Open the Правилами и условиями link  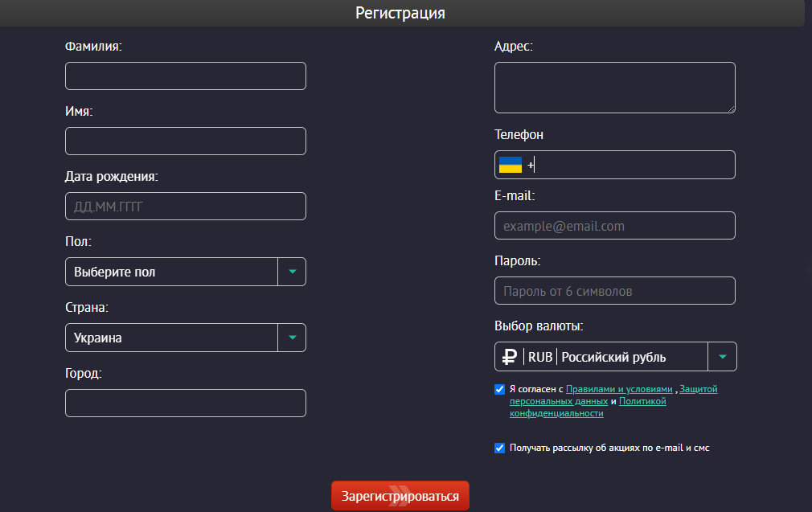[x=619, y=389]
